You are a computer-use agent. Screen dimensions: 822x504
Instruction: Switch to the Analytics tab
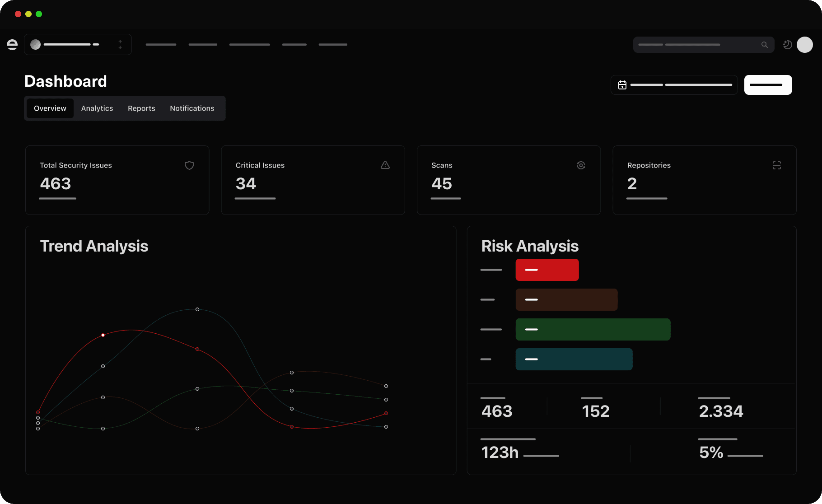pyautogui.click(x=97, y=108)
